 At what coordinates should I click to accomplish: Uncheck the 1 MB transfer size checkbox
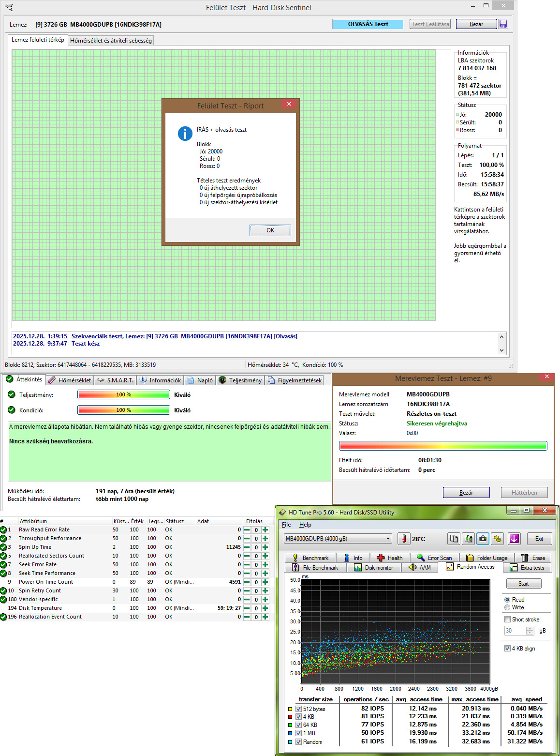pyautogui.click(x=298, y=733)
